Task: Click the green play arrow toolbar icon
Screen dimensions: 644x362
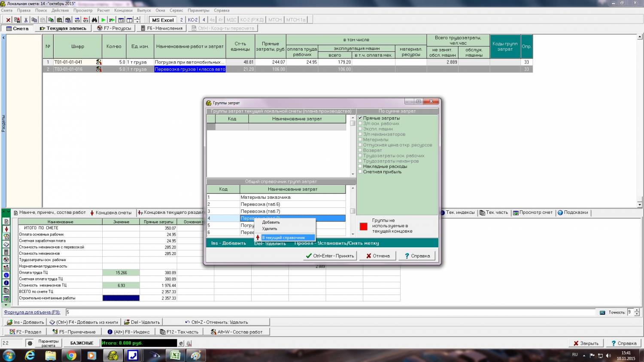Action: point(103,20)
